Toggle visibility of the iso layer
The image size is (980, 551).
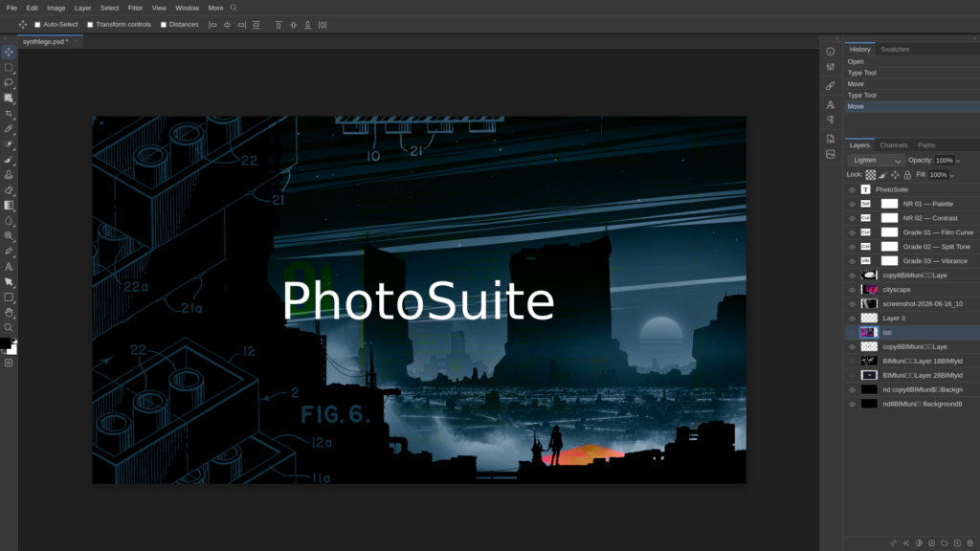[852, 333]
